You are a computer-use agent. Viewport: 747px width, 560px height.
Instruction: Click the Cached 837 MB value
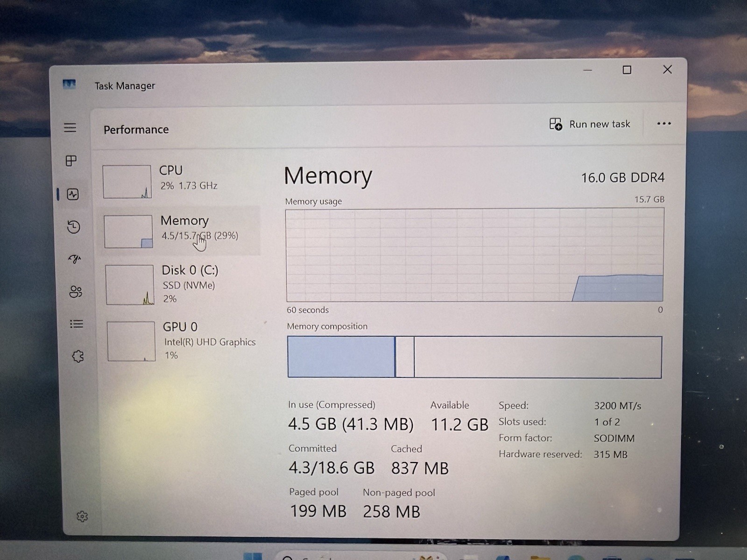(x=420, y=468)
